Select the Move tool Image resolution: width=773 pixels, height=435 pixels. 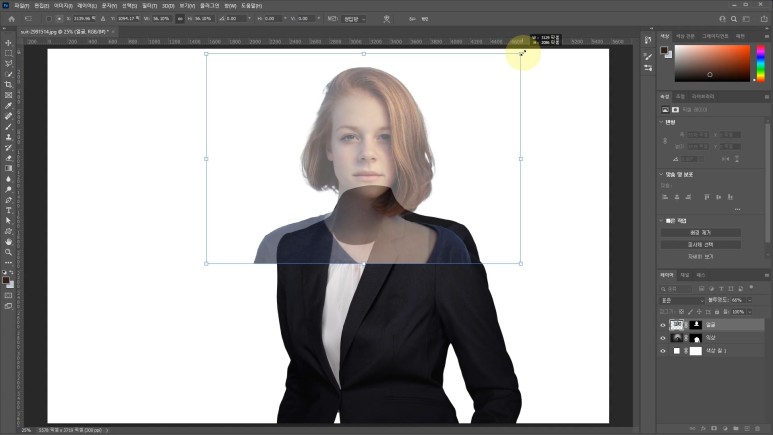pyautogui.click(x=8, y=42)
